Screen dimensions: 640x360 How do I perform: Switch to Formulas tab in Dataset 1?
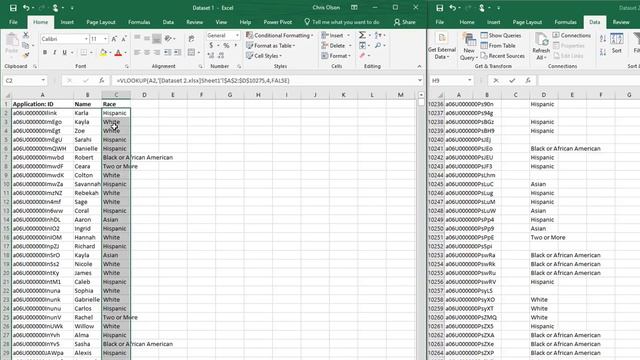tap(139, 22)
